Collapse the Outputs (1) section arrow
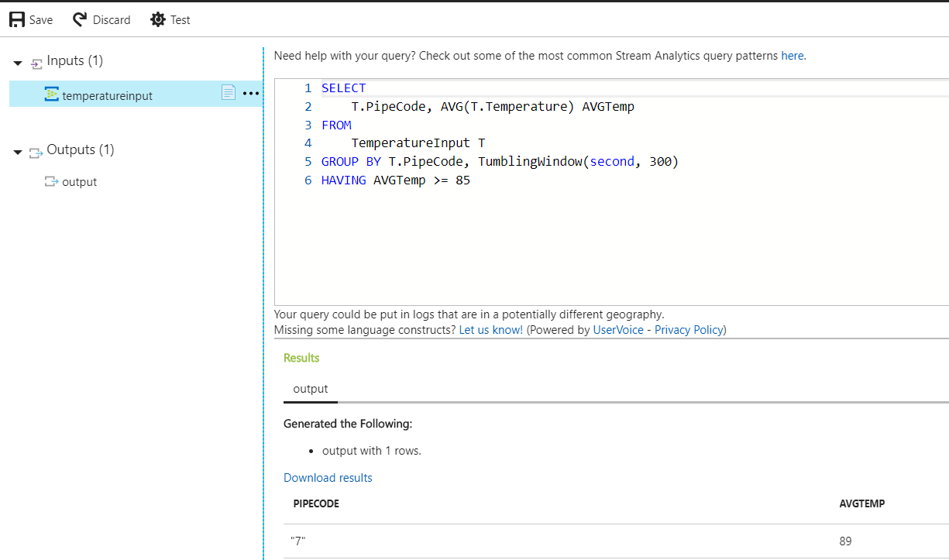949x560 pixels. (18, 152)
